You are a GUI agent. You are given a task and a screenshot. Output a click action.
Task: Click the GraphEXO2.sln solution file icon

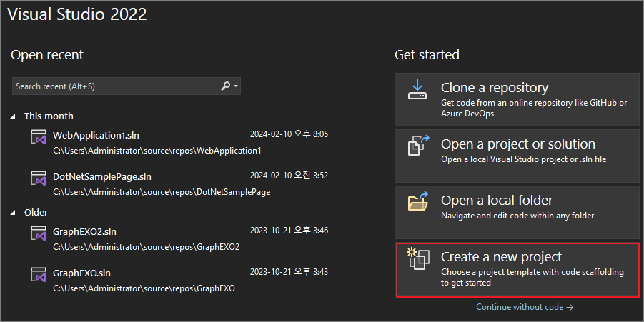click(x=39, y=233)
